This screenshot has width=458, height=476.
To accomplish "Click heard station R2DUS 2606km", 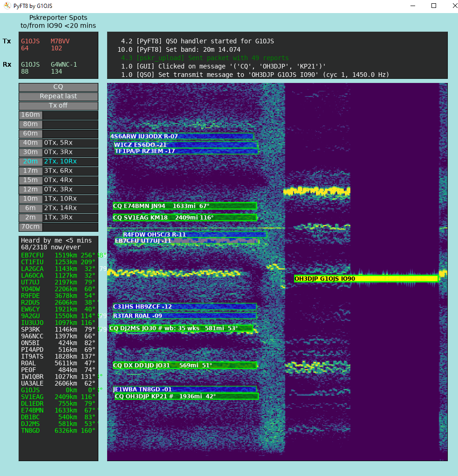I will click(58, 303).
